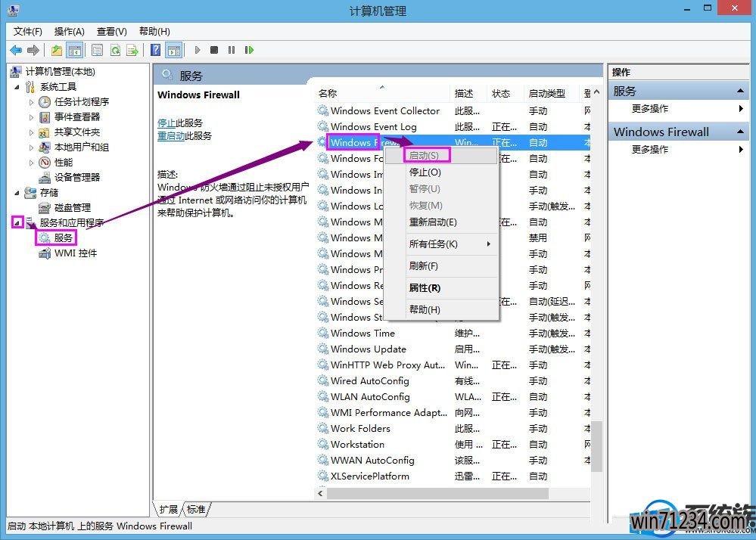Open the 查看(V) menu

coord(111,32)
